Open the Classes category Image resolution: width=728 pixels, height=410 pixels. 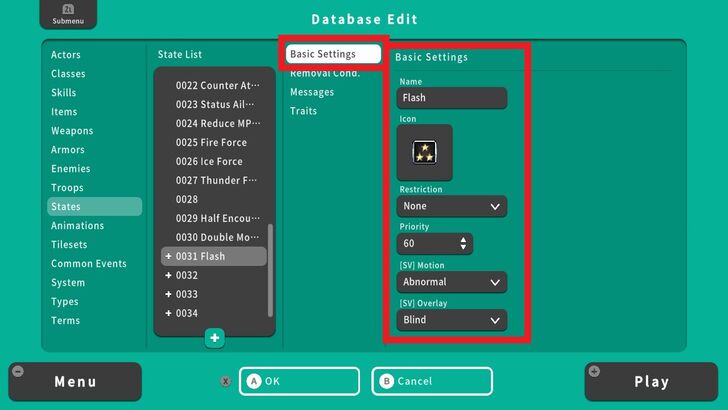(x=68, y=74)
